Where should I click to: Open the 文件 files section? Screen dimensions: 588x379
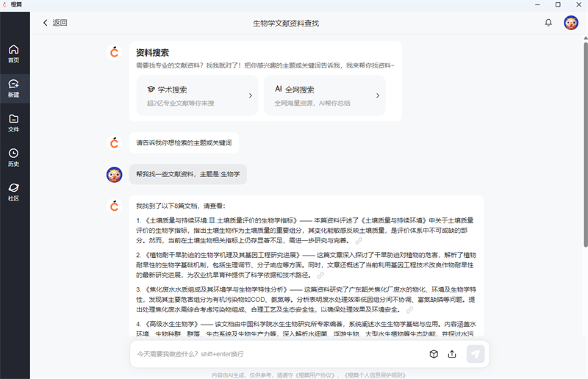point(14,123)
